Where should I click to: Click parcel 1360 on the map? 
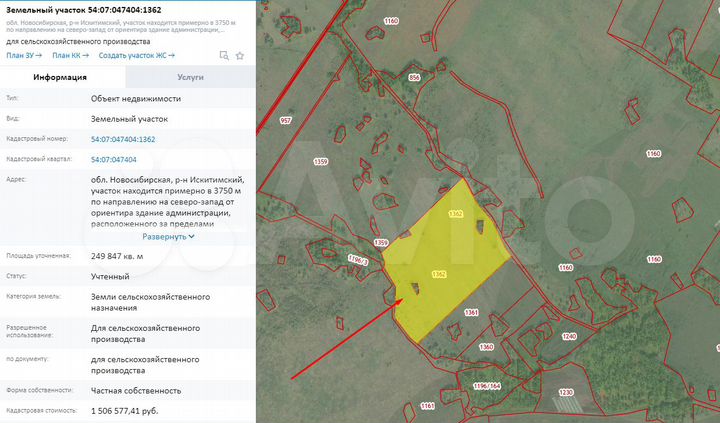(x=486, y=347)
